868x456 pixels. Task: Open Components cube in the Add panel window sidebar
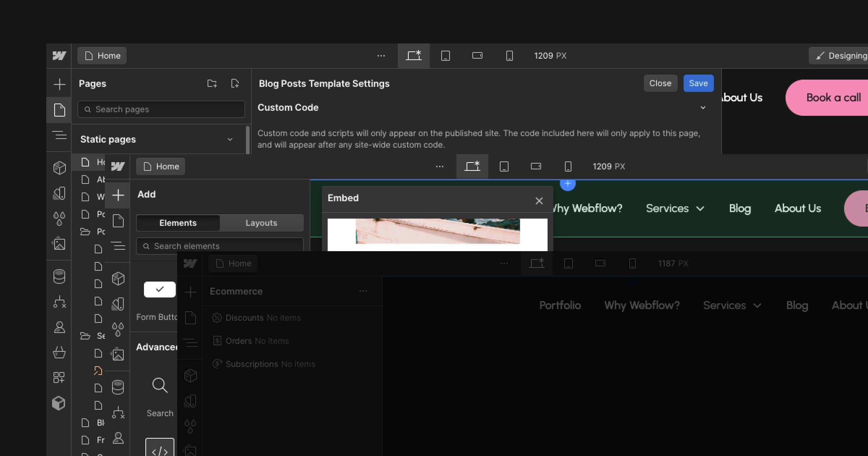118,279
